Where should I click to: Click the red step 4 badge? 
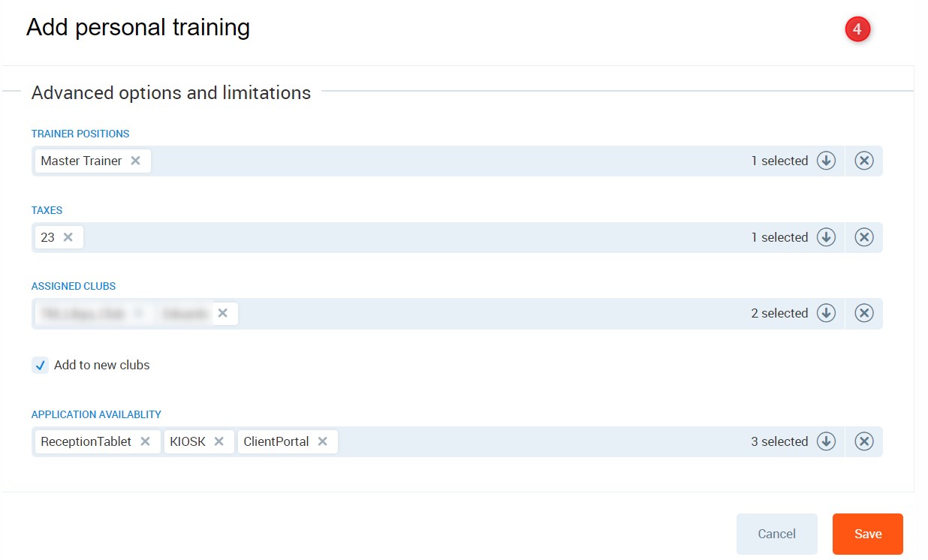point(857,29)
